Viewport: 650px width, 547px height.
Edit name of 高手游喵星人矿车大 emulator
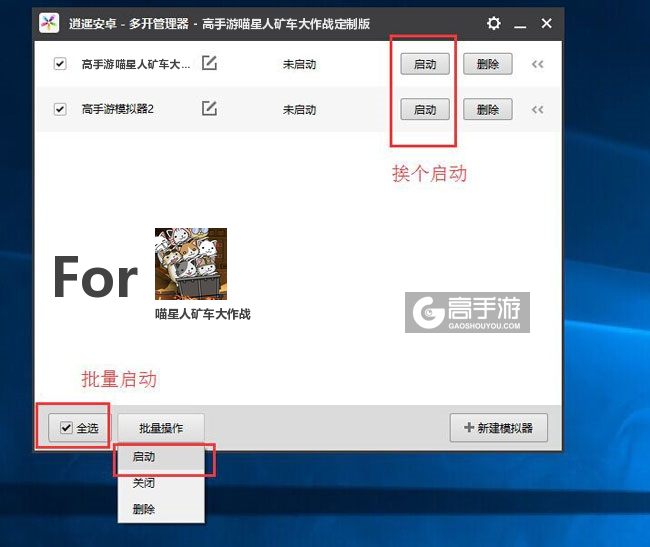(209, 63)
